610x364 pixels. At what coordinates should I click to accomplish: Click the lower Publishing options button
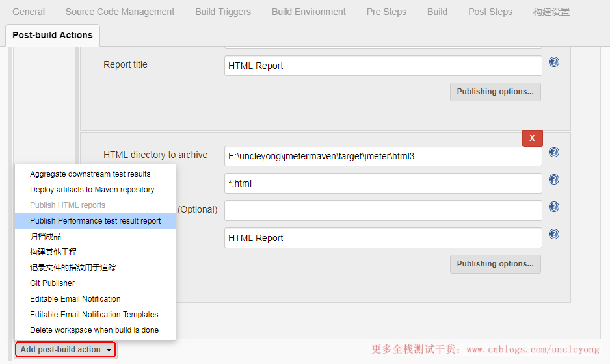[495, 264]
